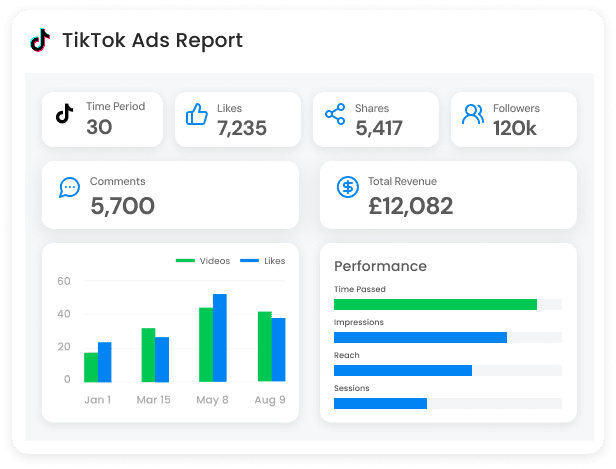616x469 pixels.
Task: Click the TikTok icon in Time Period card
Action: (64, 114)
